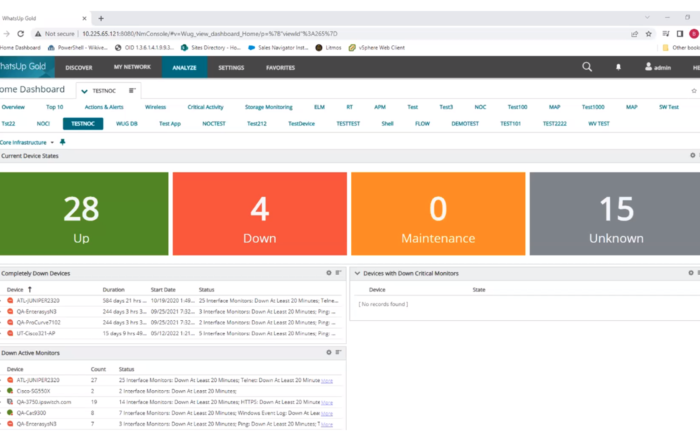Switch to Top 10 dashboard tab
The image size is (700, 441).
pyautogui.click(x=54, y=107)
